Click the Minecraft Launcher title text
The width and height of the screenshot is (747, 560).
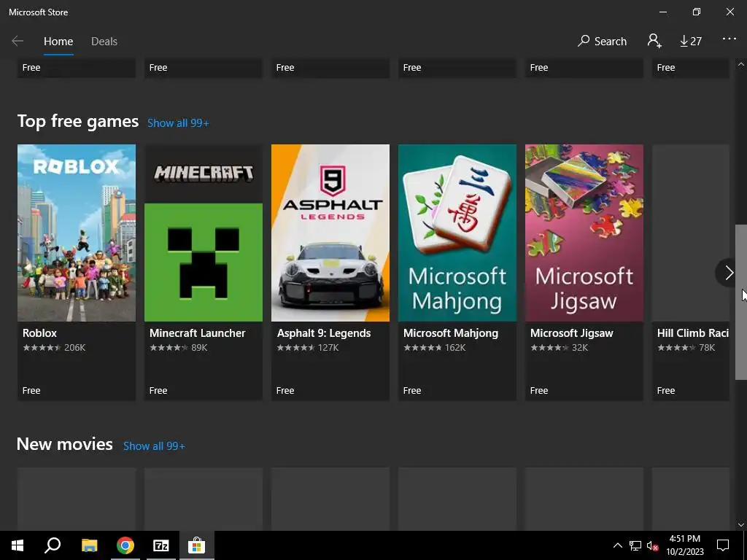click(197, 332)
